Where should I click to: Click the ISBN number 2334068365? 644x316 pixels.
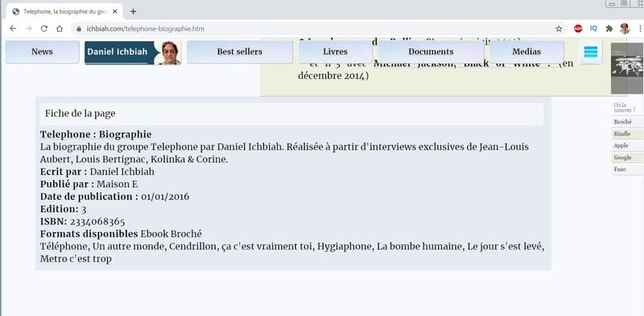[97, 222]
